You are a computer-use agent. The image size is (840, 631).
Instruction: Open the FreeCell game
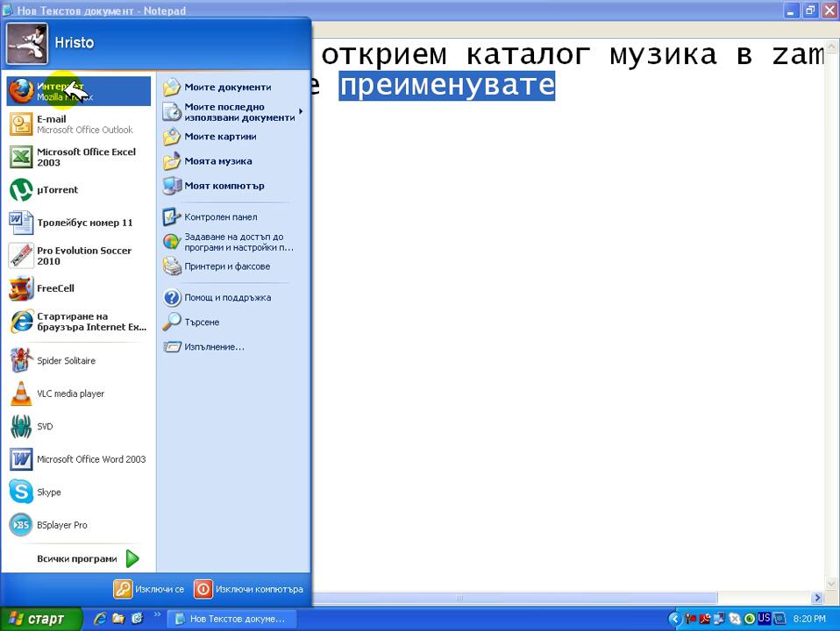pos(55,288)
